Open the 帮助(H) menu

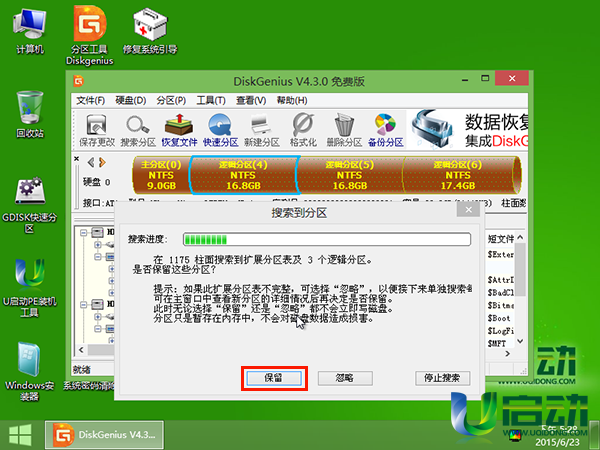292,101
